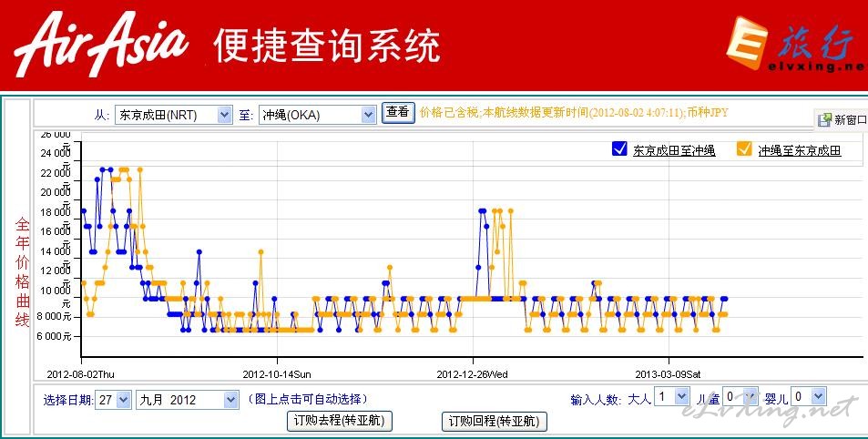Open the departure dropdown 东京成田(NRT)
Viewport: 868px width, 439px height.
(174, 115)
